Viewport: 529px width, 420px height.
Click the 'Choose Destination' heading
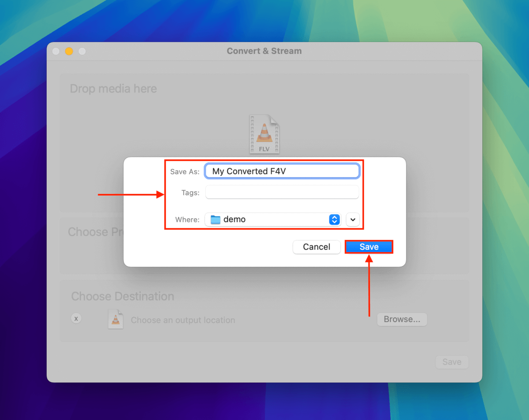pos(123,296)
